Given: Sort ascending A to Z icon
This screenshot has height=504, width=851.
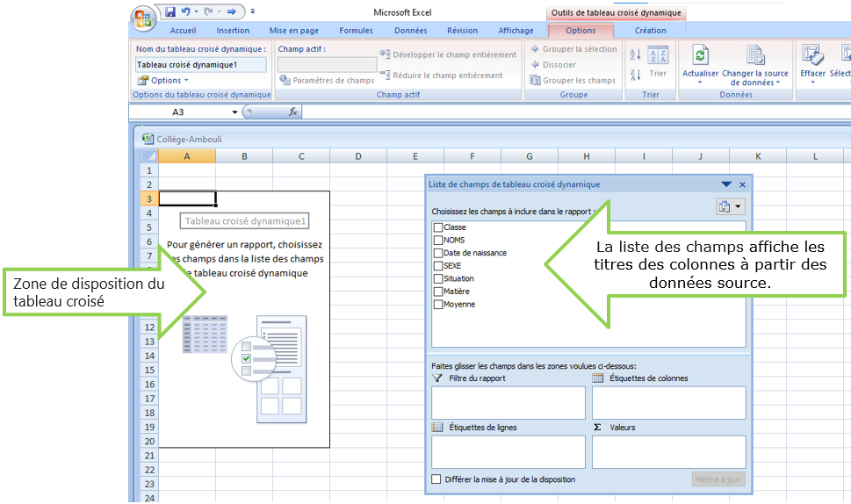Looking at the screenshot, I should [x=635, y=54].
